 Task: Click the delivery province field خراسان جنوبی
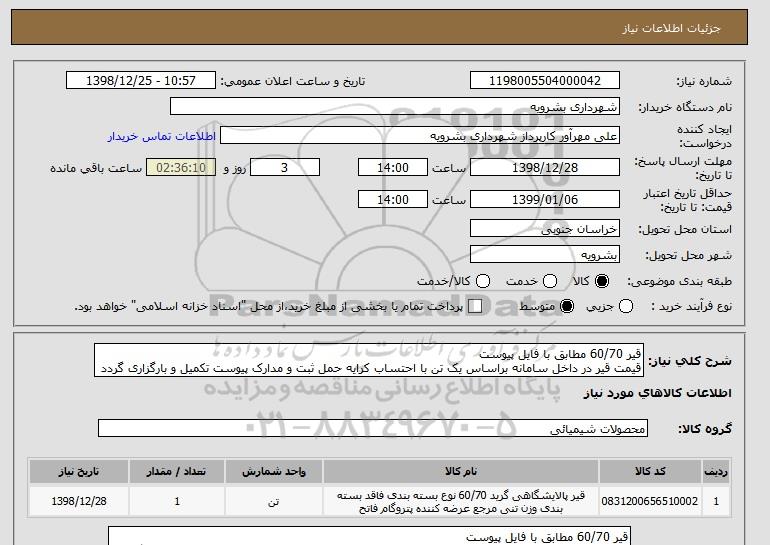click(545, 229)
